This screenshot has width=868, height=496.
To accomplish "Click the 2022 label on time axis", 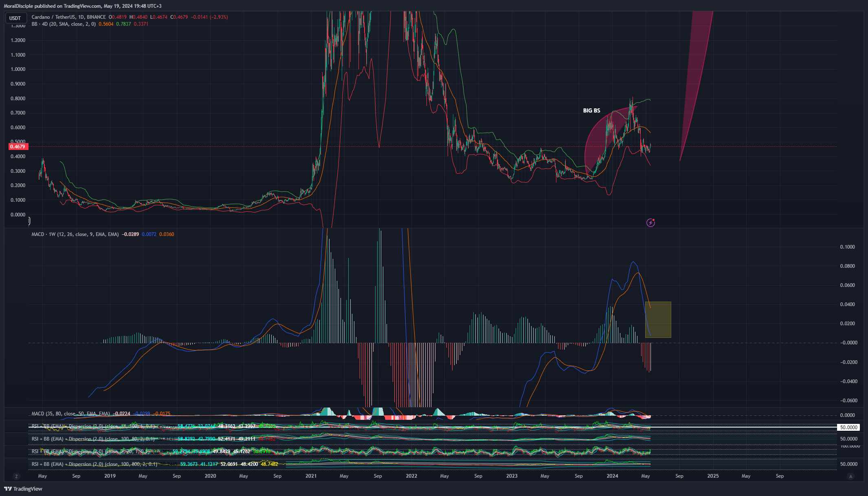I will 411,476.
